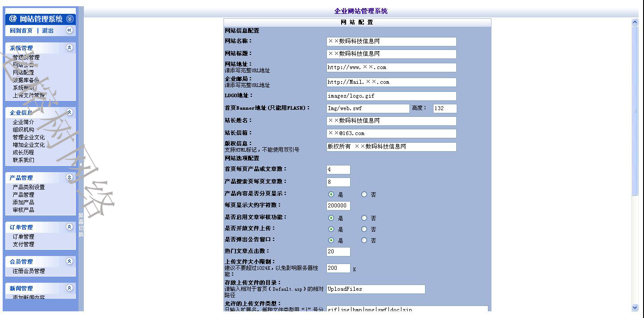
Task: Open the 联系我们 link
Action: (x=23, y=160)
